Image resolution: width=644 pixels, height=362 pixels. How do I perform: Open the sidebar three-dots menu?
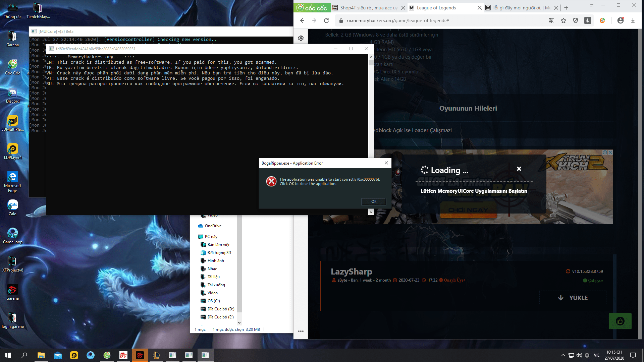[x=301, y=331]
